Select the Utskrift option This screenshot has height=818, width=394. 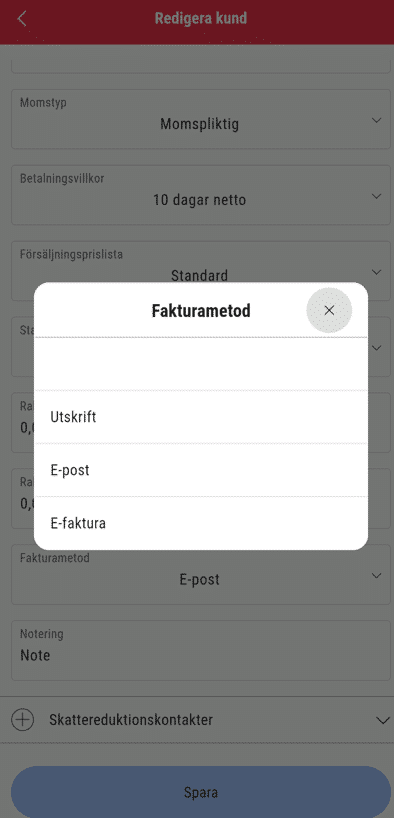pos(201,417)
